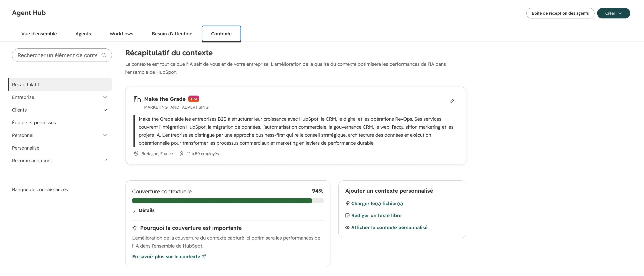Switch to the Agents tab
This screenshot has height=276, width=644.
(x=83, y=34)
